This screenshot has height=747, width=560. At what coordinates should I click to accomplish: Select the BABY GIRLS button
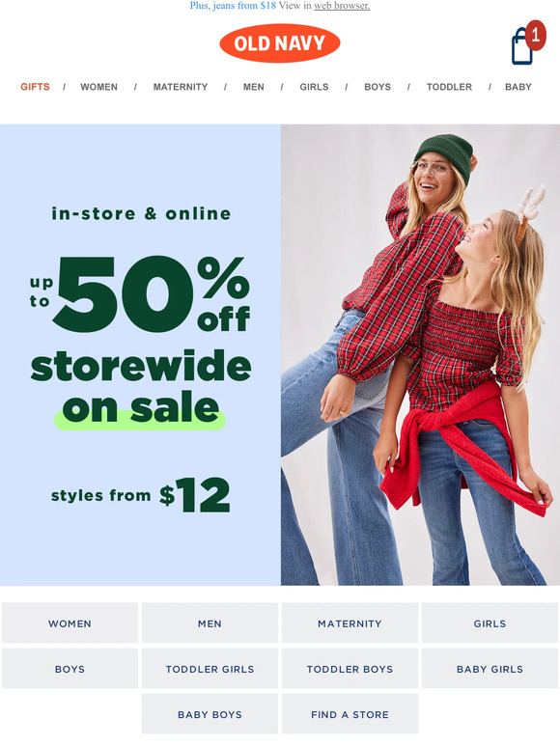(490, 669)
